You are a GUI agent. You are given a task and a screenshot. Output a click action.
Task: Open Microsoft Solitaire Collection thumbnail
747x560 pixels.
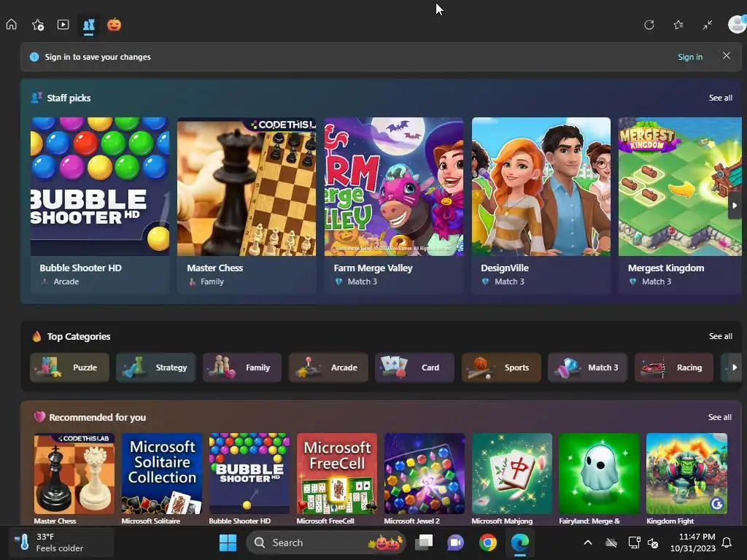pos(161,473)
